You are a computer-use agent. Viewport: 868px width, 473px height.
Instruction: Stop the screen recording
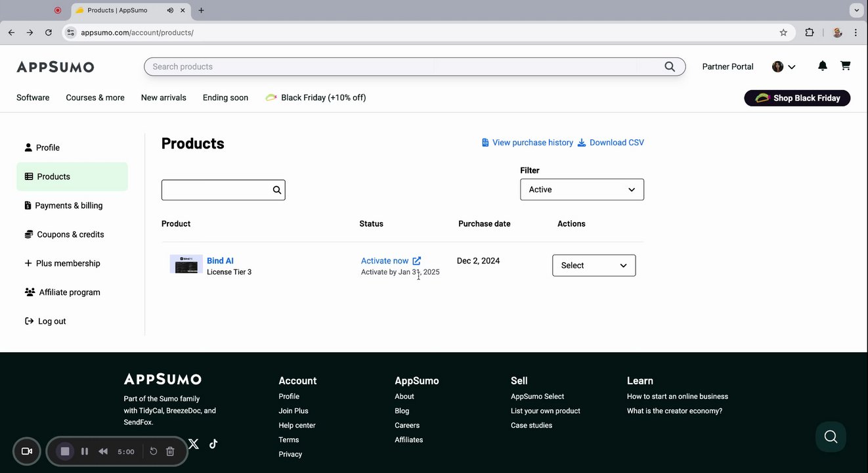click(x=65, y=451)
